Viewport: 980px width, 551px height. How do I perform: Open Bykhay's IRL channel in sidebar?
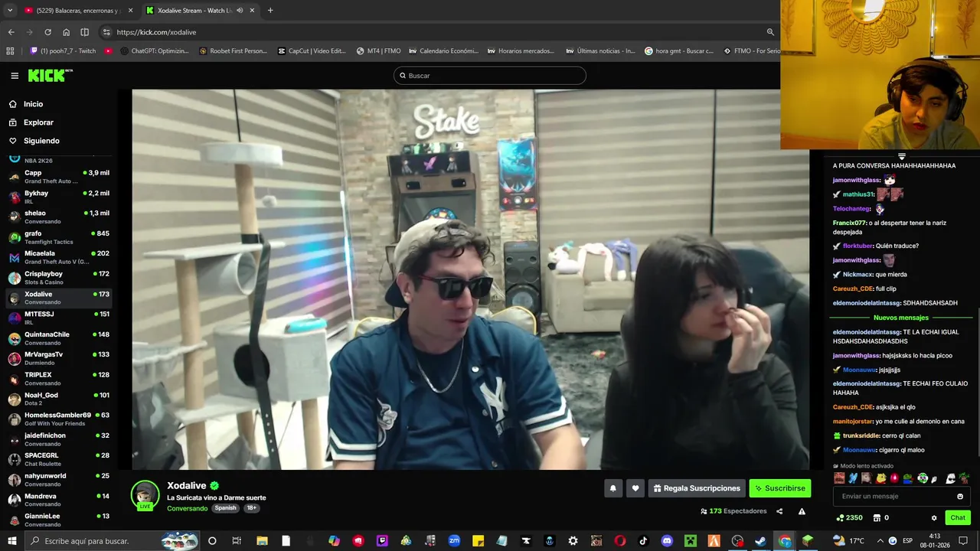[60, 197]
